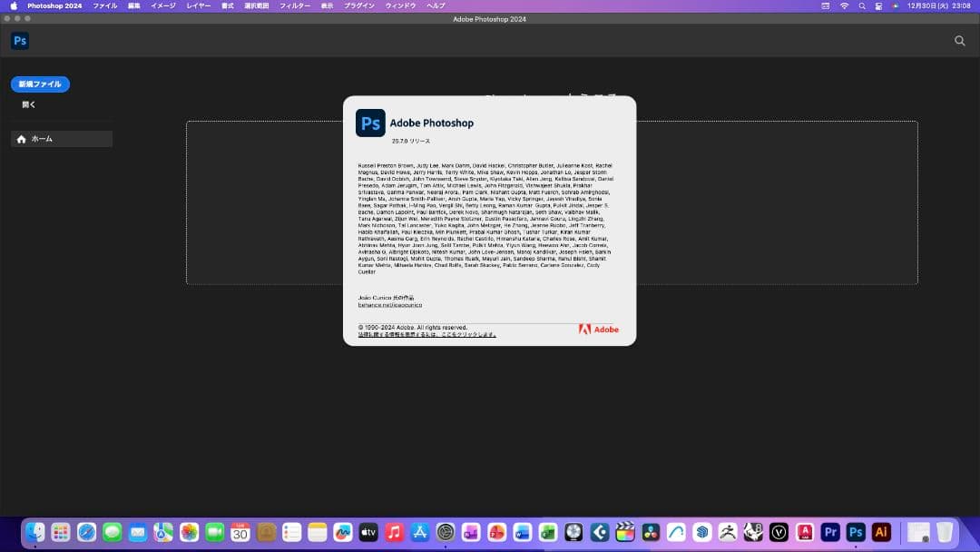The image size is (980, 552).
Task: Click the 新規ファイル button
Action: 40,84
